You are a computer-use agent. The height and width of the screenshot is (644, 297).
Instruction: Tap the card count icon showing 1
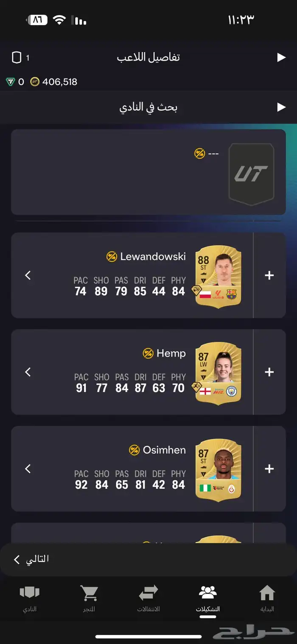coord(17,58)
